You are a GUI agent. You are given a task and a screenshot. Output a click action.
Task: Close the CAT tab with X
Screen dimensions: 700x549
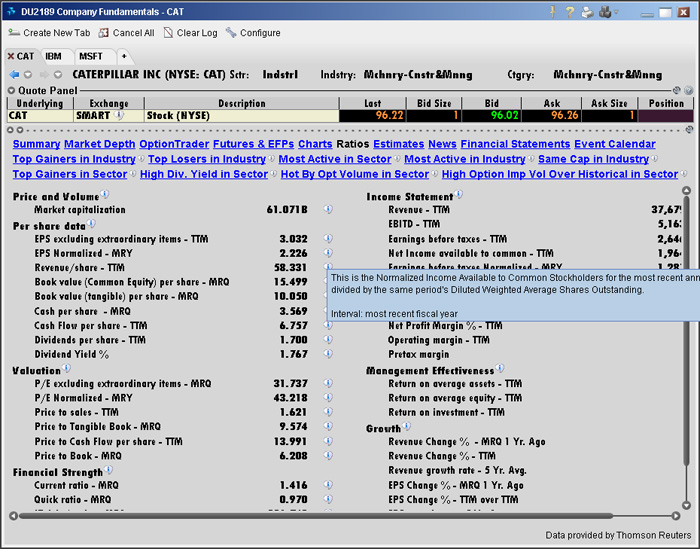pos(11,56)
